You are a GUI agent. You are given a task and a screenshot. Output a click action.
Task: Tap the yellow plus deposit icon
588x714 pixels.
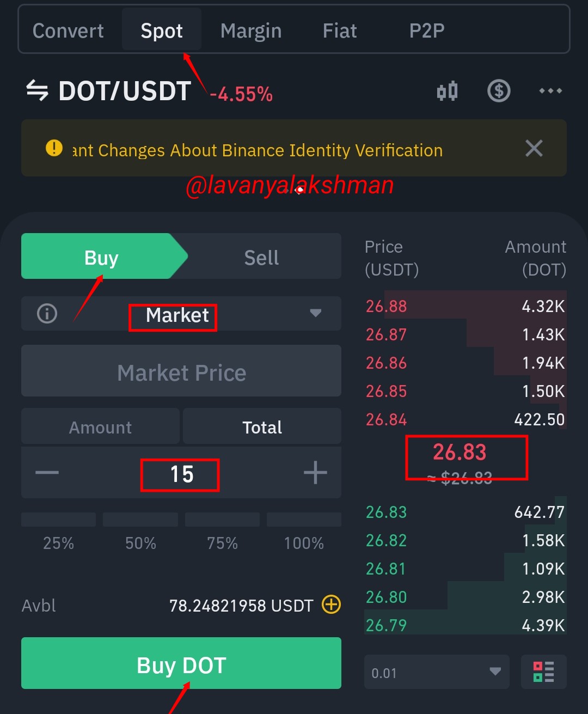click(332, 605)
